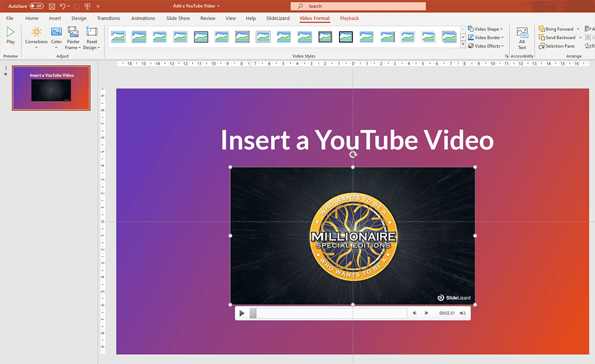Image resolution: width=595 pixels, height=364 pixels.
Task: Click Bring Forward
Action: click(x=556, y=28)
